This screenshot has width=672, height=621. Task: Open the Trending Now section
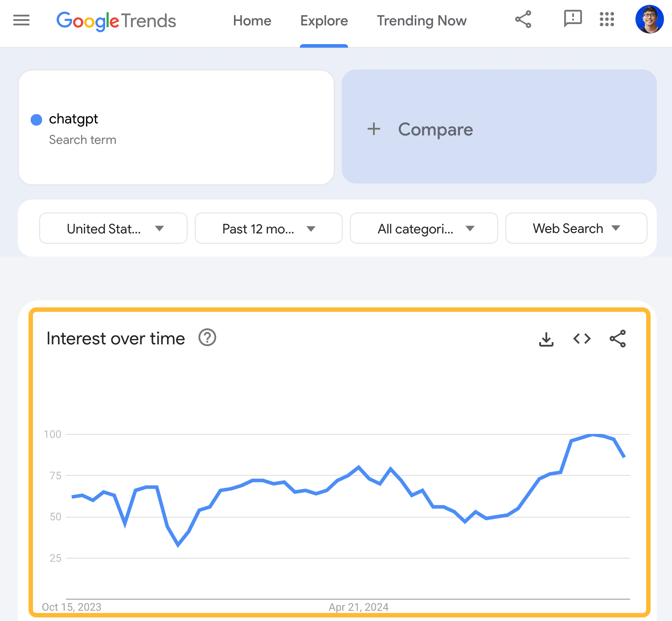[421, 20]
